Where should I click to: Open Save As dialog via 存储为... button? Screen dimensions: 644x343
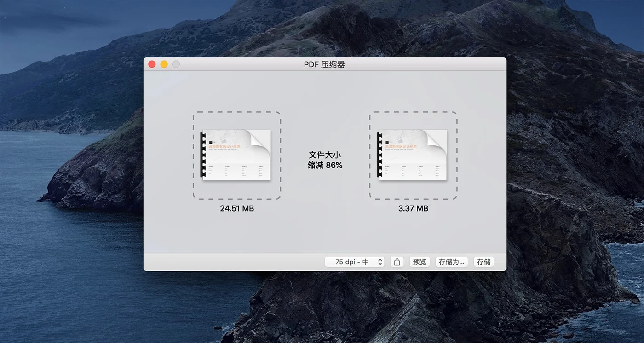[x=451, y=262]
